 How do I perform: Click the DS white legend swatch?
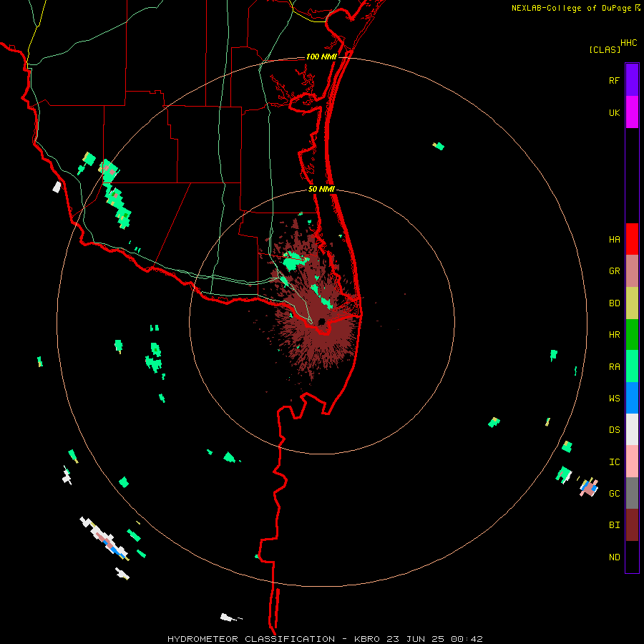point(632,429)
